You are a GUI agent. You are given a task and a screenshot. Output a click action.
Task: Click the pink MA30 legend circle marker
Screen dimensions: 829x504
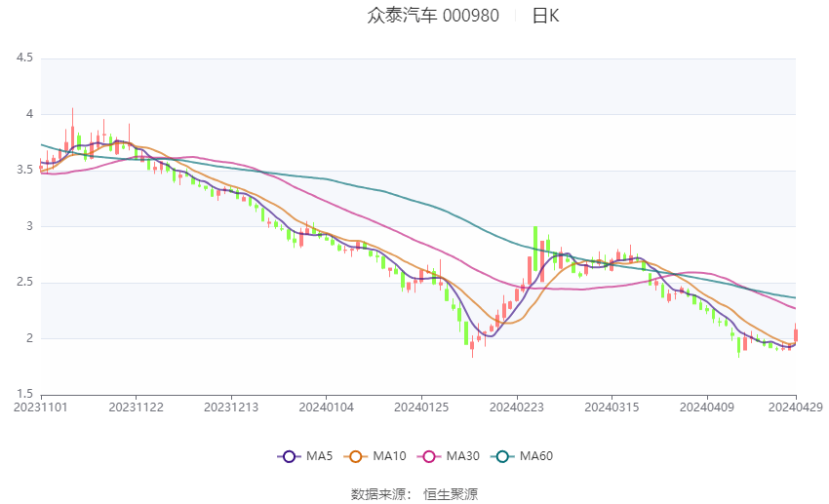429,456
